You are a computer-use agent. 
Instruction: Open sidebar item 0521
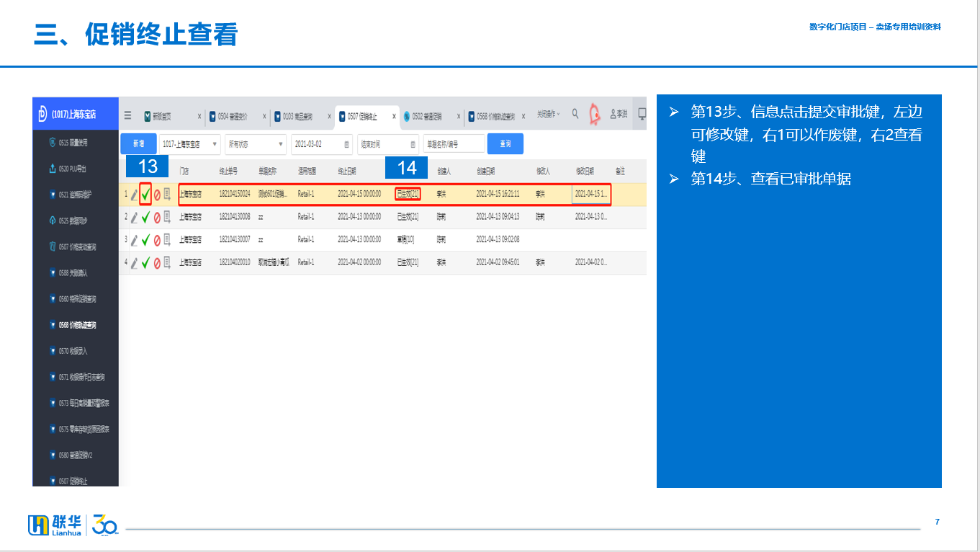(x=76, y=195)
